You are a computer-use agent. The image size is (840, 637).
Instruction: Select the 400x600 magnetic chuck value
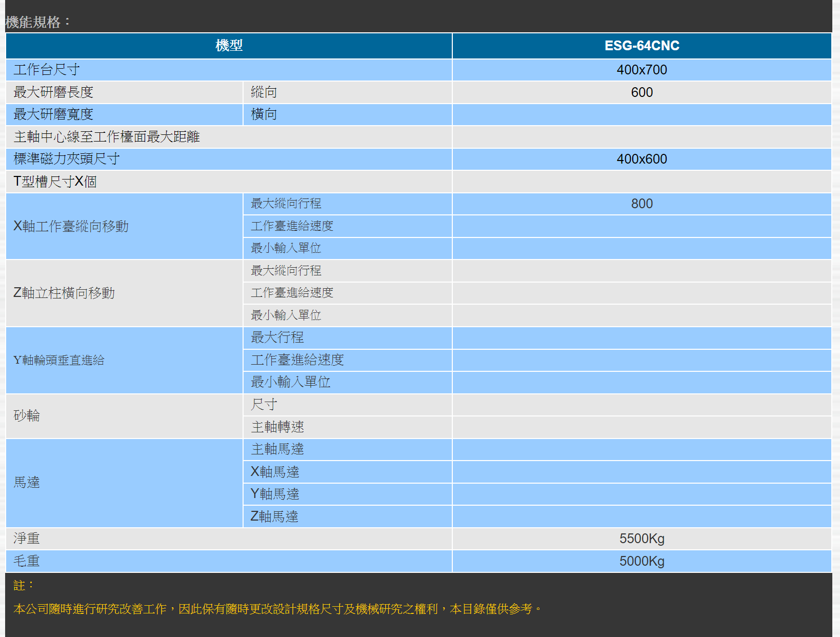click(642, 159)
